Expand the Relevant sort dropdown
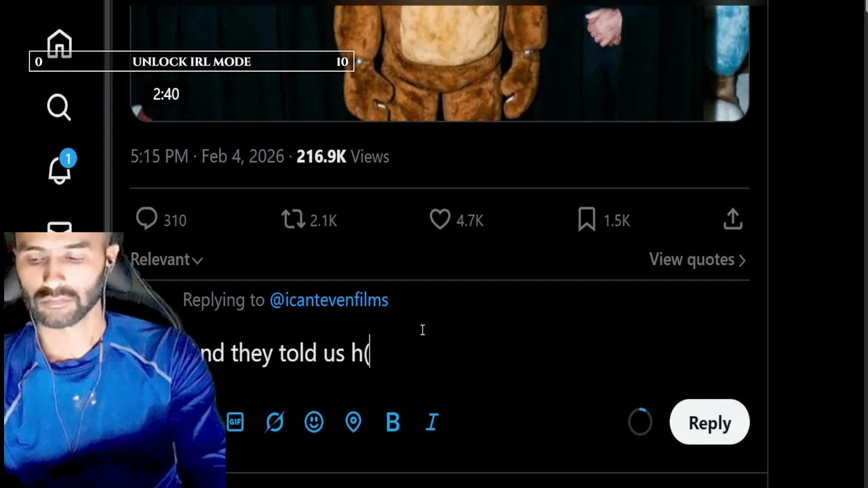Viewport: 868px width, 488px height. tap(166, 260)
